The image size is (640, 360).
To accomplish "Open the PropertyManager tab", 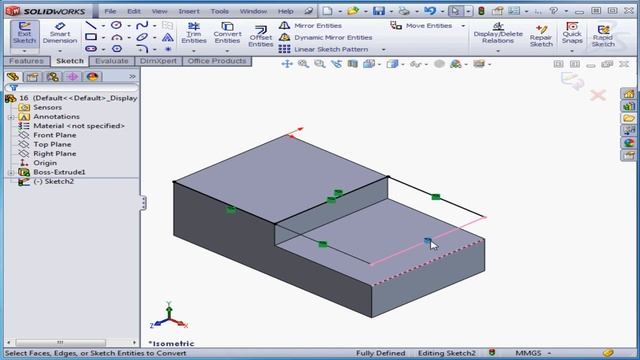I will pyautogui.click(x=32, y=77).
